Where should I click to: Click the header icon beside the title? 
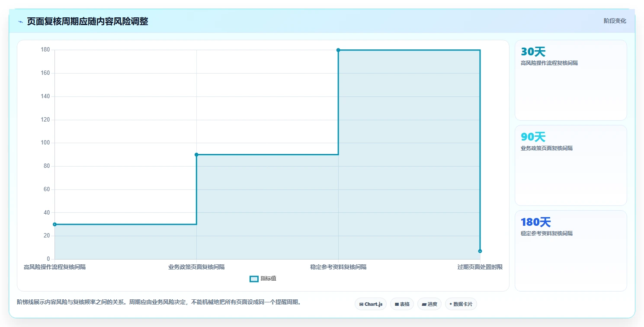tap(20, 22)
